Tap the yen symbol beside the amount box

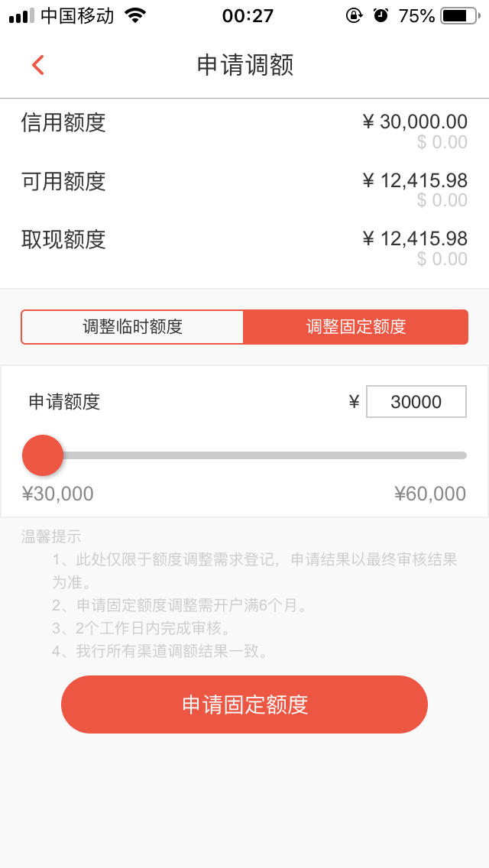tap(355, 402)
